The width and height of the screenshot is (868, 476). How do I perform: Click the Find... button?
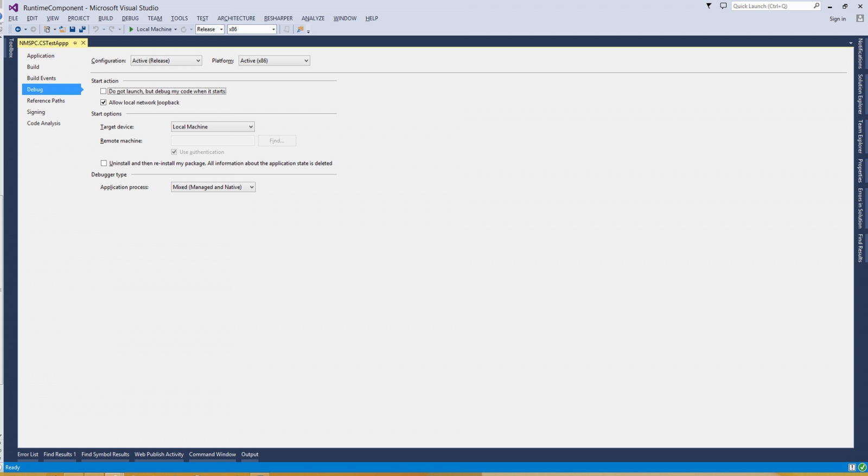point(277,141)
